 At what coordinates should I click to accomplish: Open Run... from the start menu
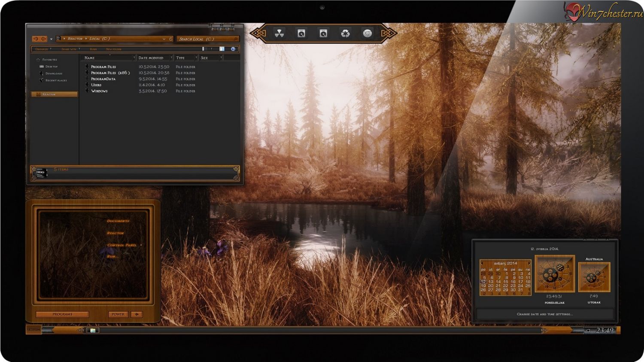[x=112, y=256]
